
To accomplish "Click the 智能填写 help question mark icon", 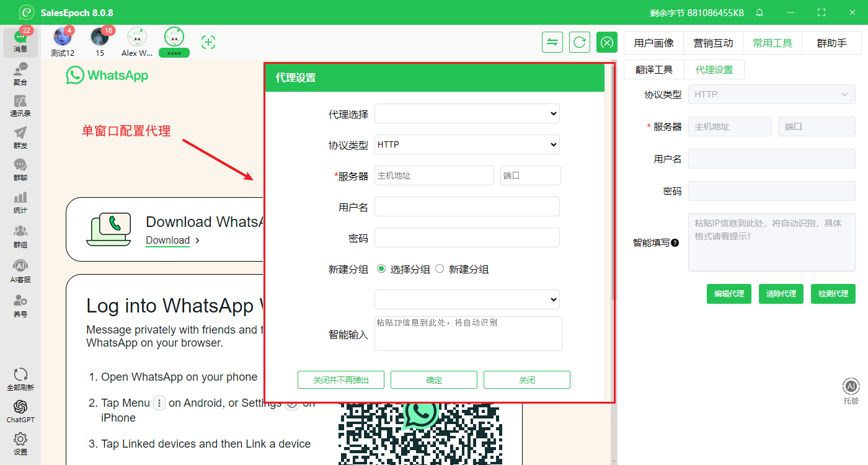I will (x=675, y=243).
